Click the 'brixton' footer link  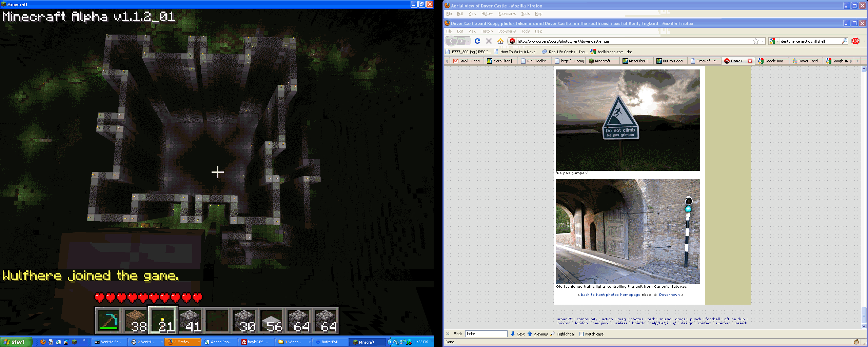pos(564,323)
